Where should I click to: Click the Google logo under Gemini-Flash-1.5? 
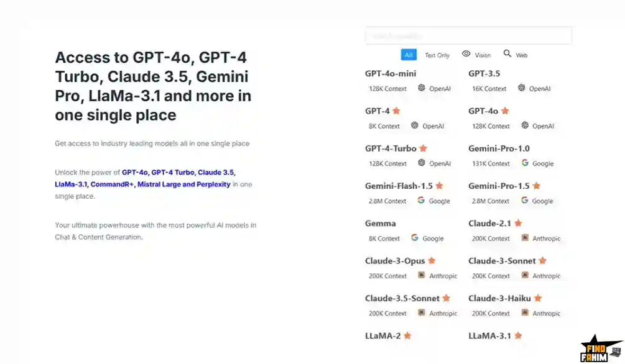421,201
